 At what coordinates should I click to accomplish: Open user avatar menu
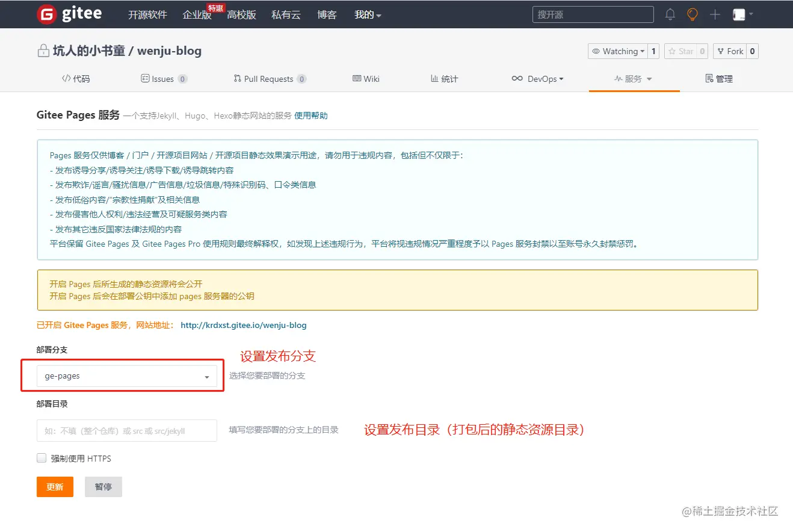(x=743, y=14)
